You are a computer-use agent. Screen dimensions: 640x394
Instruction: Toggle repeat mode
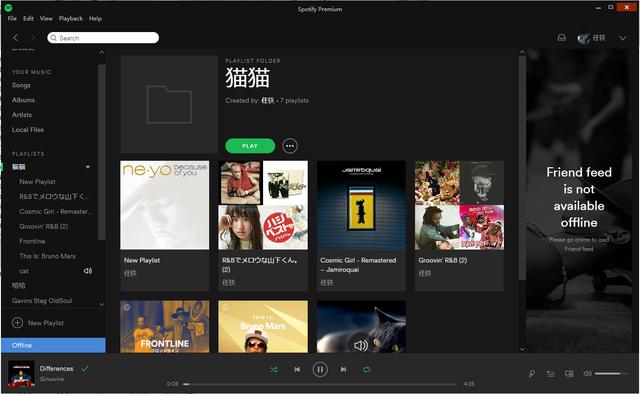coord(367,370)
